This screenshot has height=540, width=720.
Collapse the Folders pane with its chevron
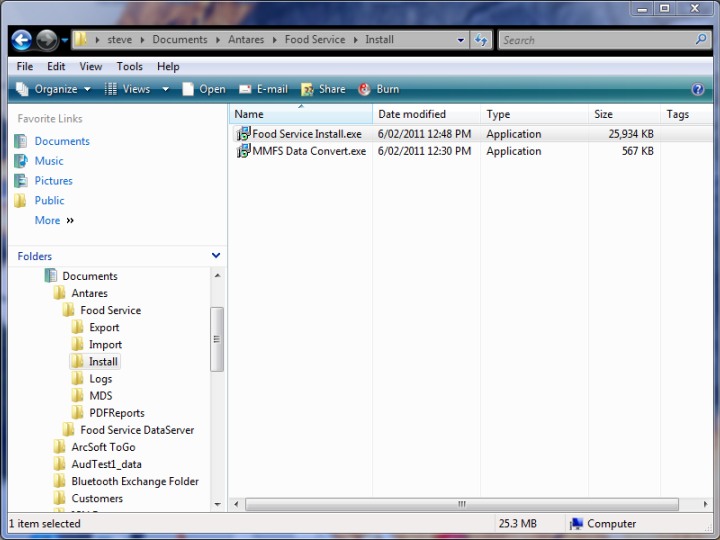(x=216, y=255)
